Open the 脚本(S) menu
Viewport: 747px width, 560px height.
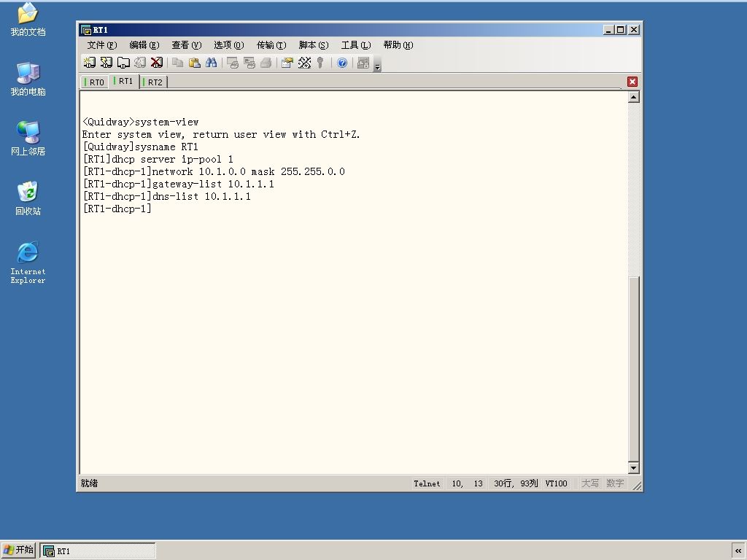[314, 44]
